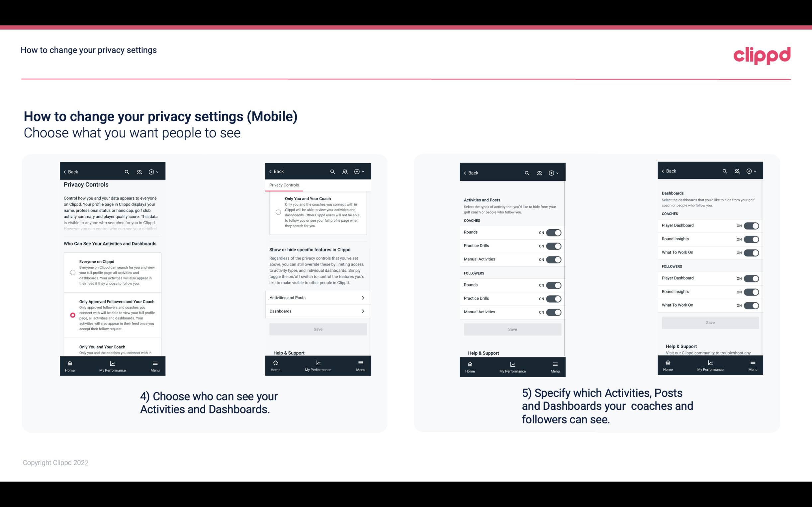Click the settings gear icon top bar
The width and height of the screenshot is (812, 507).
click(x=152, y=172)
